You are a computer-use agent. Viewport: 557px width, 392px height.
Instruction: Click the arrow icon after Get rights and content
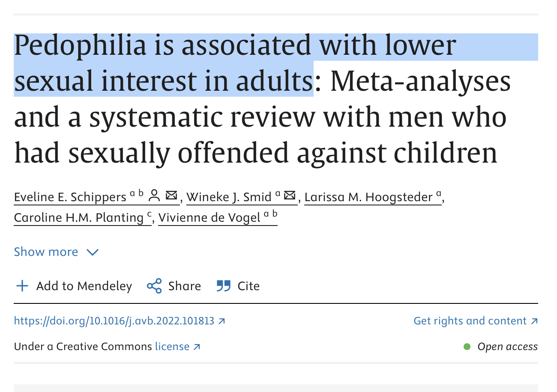point(534,321)
